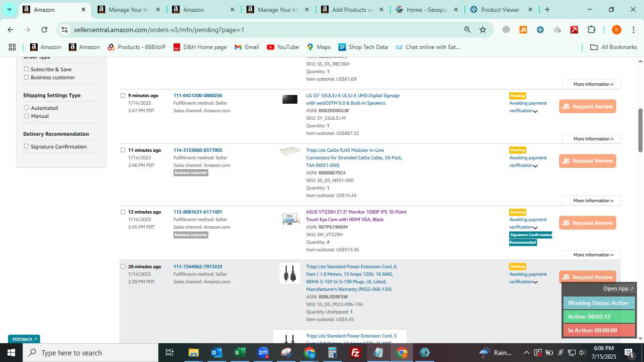The width and height of the screenshot is (644, 362).
Task: Open order link 111-0421200-0880256
Action: tap(198, 96)
